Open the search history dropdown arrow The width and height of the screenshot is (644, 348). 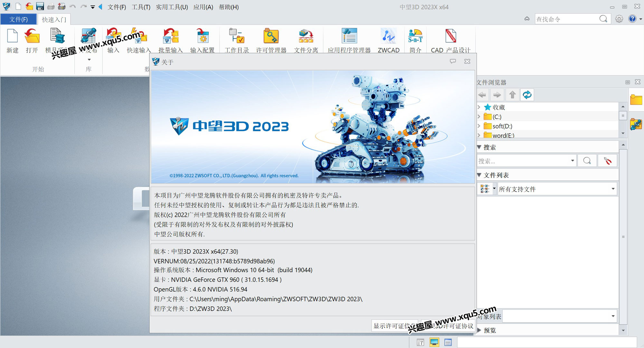(573, 161)
